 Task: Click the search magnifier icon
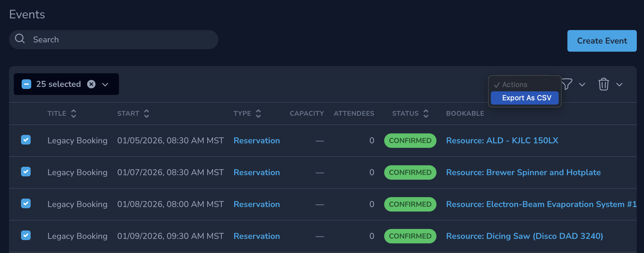20,39
